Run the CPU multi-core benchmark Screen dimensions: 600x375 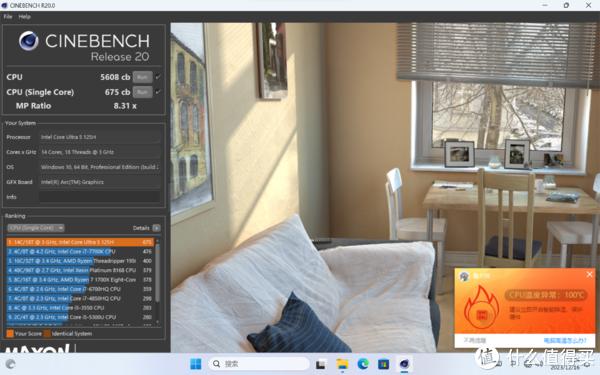tap(142, 77)
